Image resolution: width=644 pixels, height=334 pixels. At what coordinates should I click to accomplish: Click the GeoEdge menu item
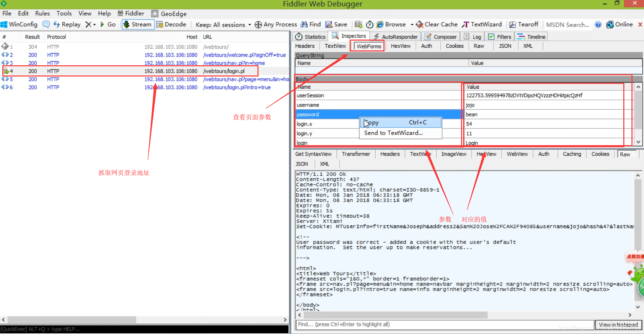click(x=169, y=14)
